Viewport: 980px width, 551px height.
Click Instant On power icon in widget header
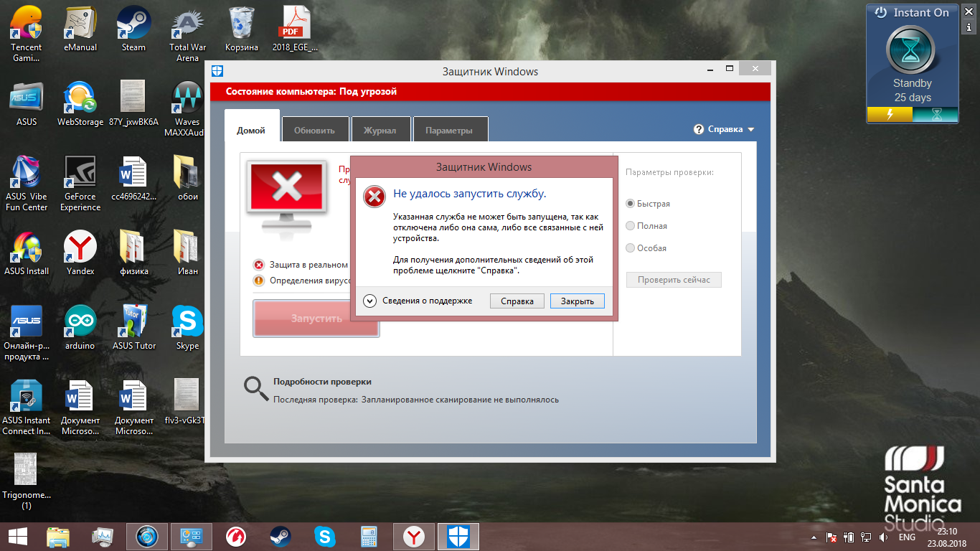point(880,12)
